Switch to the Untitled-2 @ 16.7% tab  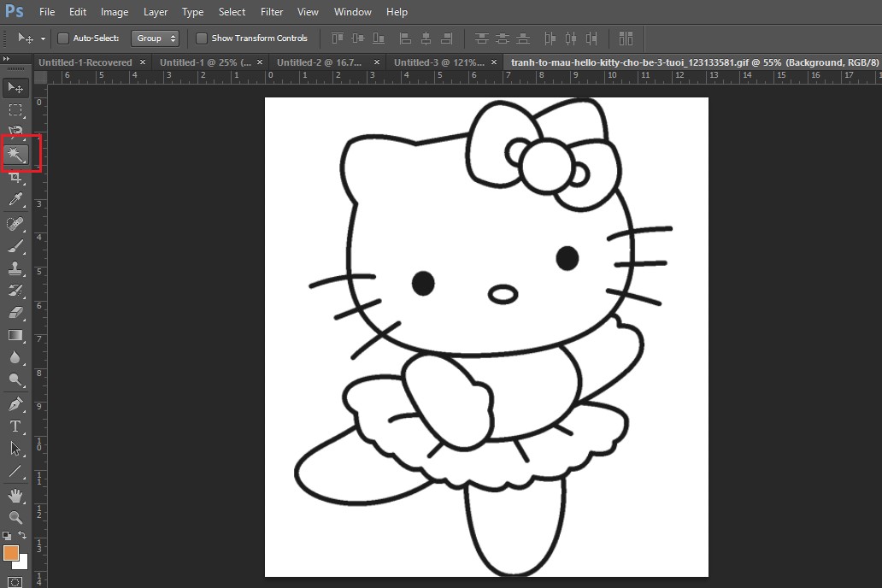pos(319,62)
